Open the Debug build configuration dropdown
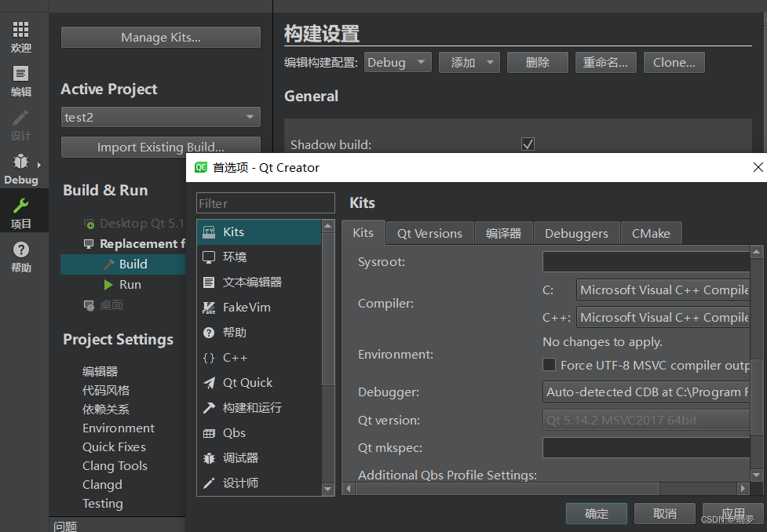The image size is (767, 532). (398, 63)
